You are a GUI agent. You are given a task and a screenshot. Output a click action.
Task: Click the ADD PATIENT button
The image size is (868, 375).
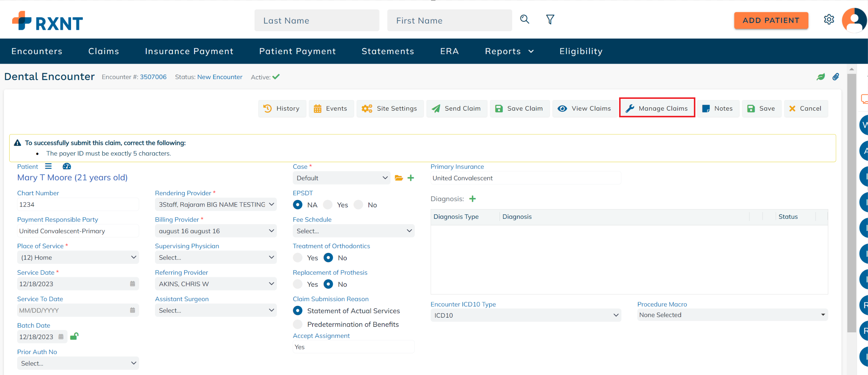point(771,20)
